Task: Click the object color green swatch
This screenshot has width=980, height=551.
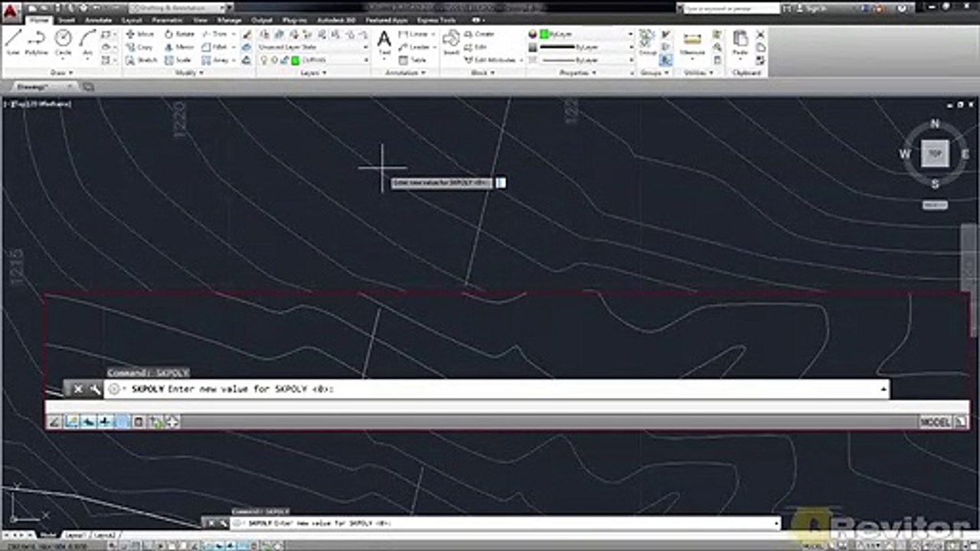Action: click(x=544, y=34)
